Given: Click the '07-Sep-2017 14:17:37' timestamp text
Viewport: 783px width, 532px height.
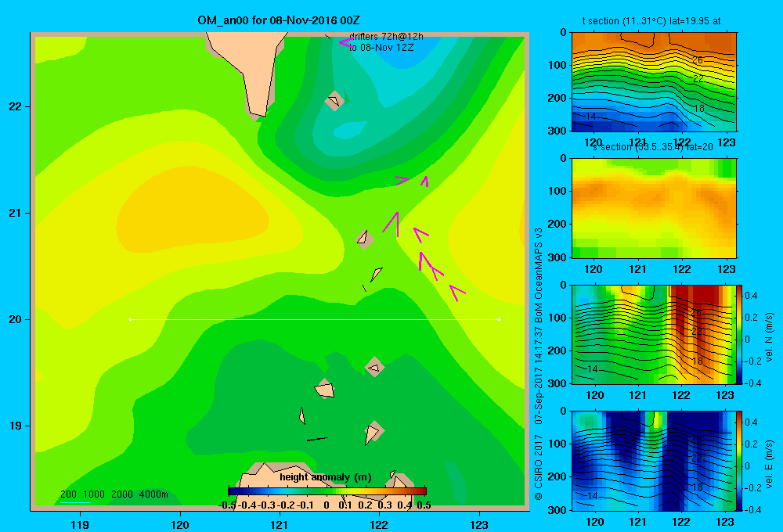Looking at the screenshot, I should point(539,376).
